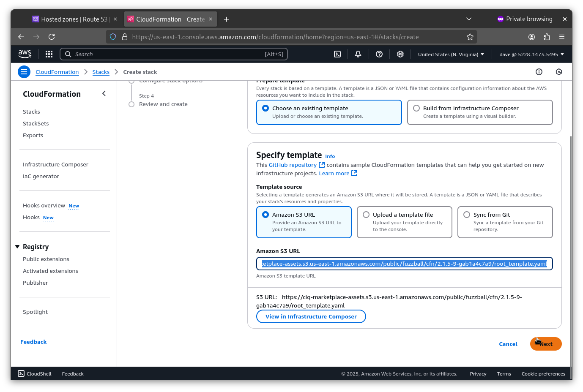The height and width of the screenshot is (392, 583).
Task: Reload the page with the refresh icon
Action: pos(52,37)
